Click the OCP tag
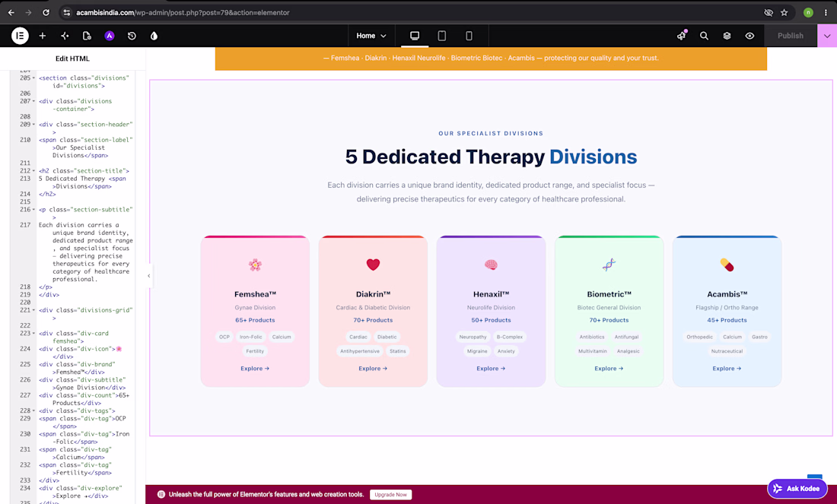 pyautogui.click(x=224, y=337)
